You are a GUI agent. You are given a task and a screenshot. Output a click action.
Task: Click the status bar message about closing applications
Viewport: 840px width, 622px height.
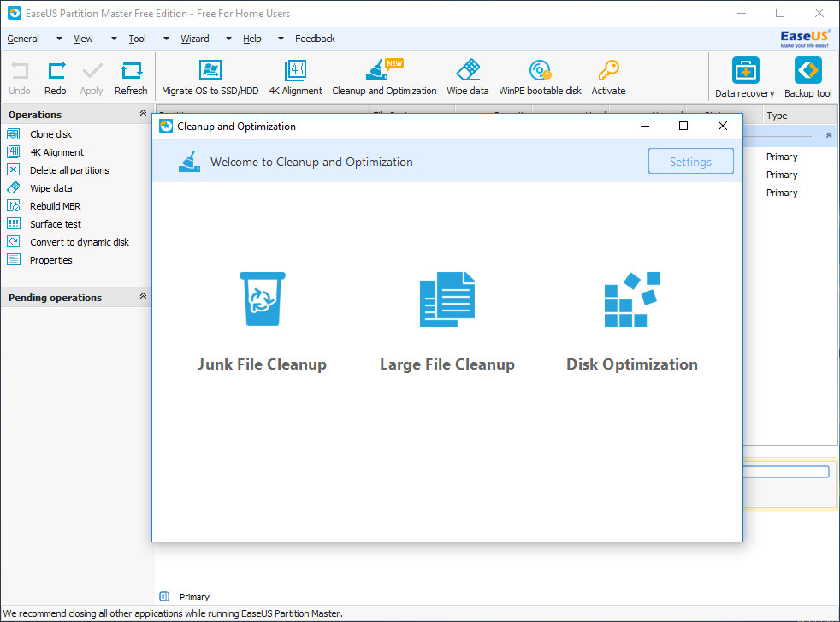pyautogui.click(x=173, y=613)
